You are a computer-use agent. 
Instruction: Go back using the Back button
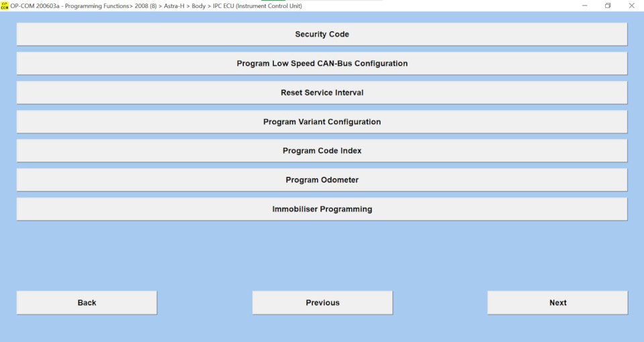point(87,302)
